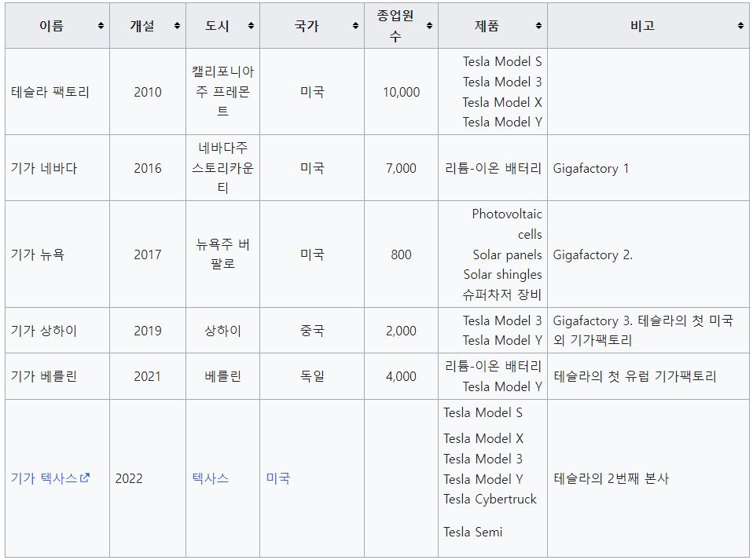The height and width of the screenshot is (560, 753).
Task: Click Solar shingles product text
Action: [x=502, y=274]
